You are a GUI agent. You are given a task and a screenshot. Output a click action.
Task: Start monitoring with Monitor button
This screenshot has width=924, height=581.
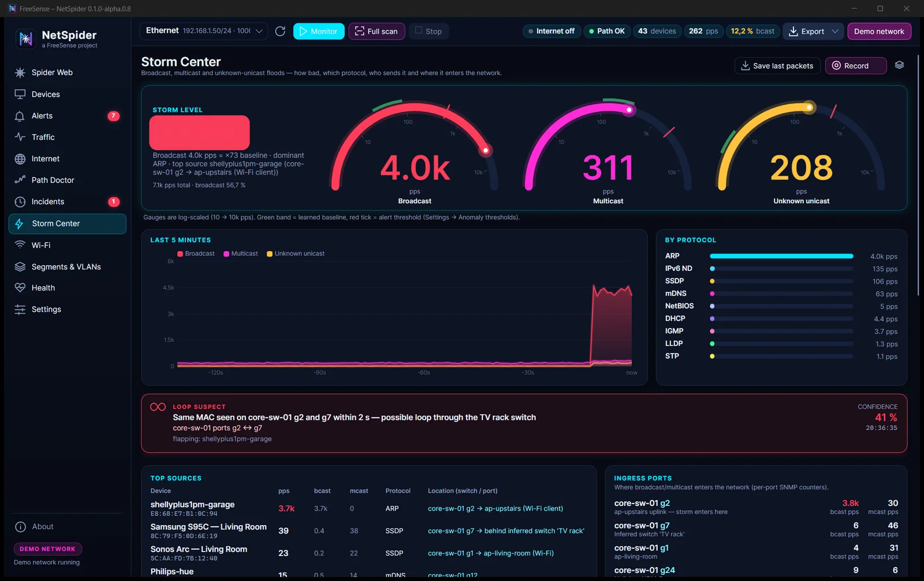(x=319, y=31)
